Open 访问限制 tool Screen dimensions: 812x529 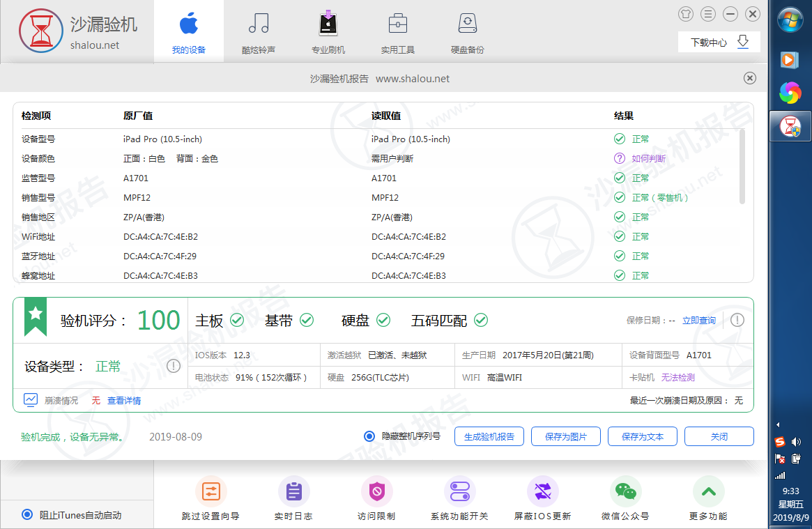(x=376, y=498)
